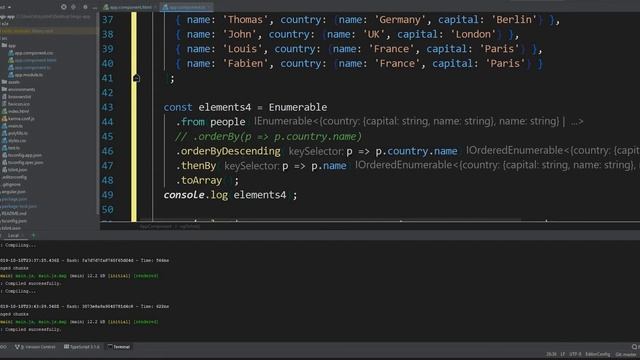Click the cursor position indicator in status bar
This screenshot has height=360, width=640.
(551, 354)
